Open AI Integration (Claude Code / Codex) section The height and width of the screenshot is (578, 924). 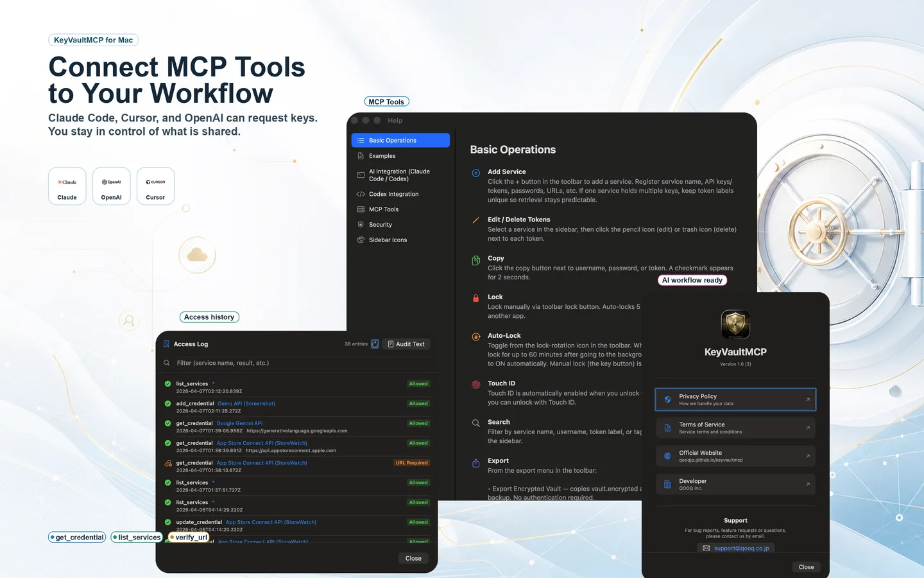pos(400,175)
